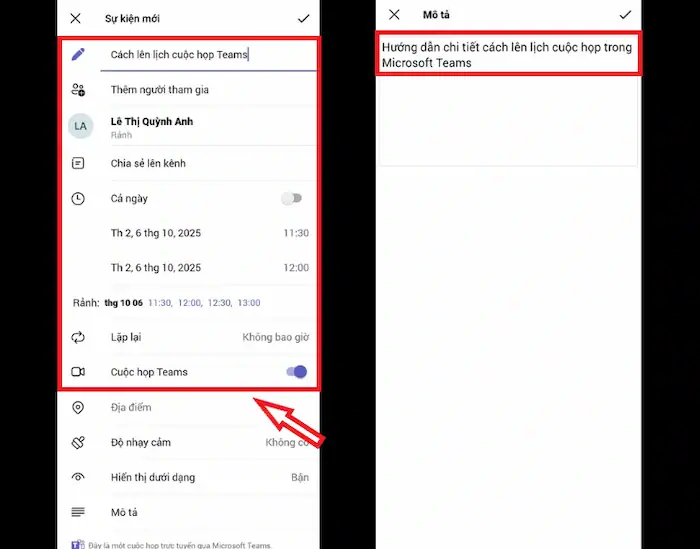Confirm new event with checkmark icon
The height and width of the screenshot is (549, 700).
[303, 18]
